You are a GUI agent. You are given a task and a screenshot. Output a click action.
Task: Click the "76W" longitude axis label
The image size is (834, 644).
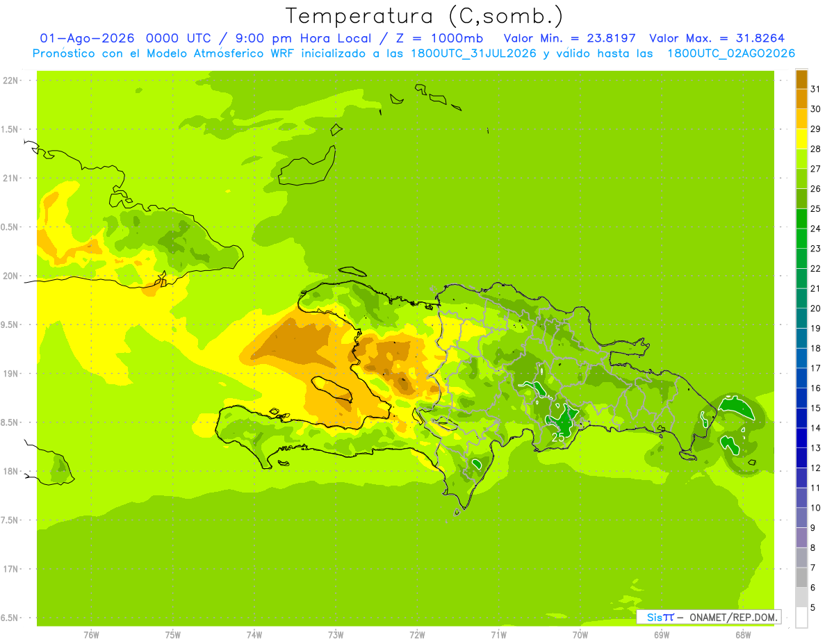click(91, 635)
